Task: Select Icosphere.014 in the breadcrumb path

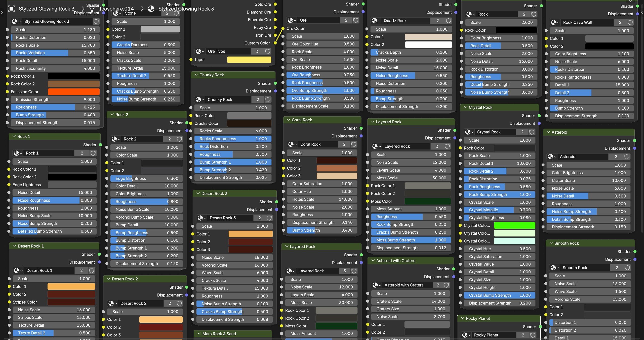Action: (116, 9)
